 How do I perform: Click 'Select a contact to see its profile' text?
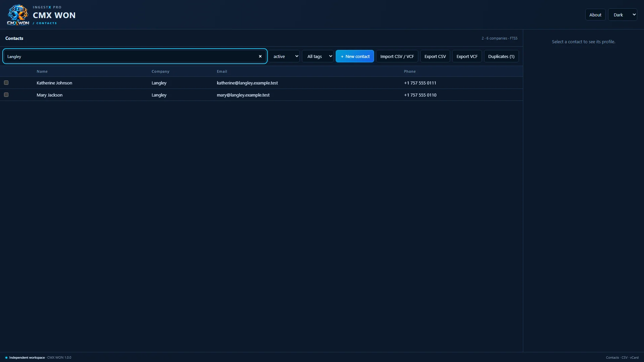584,42
